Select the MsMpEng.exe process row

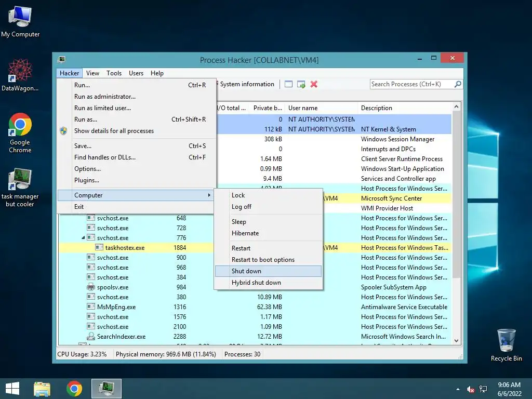[x=255, y=307]
